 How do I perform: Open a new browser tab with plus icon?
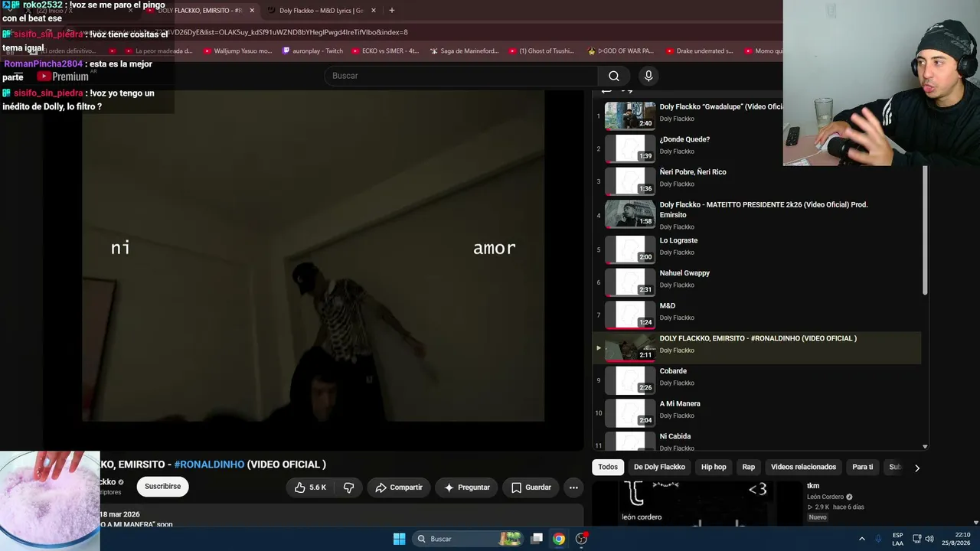tap(391, 11)
